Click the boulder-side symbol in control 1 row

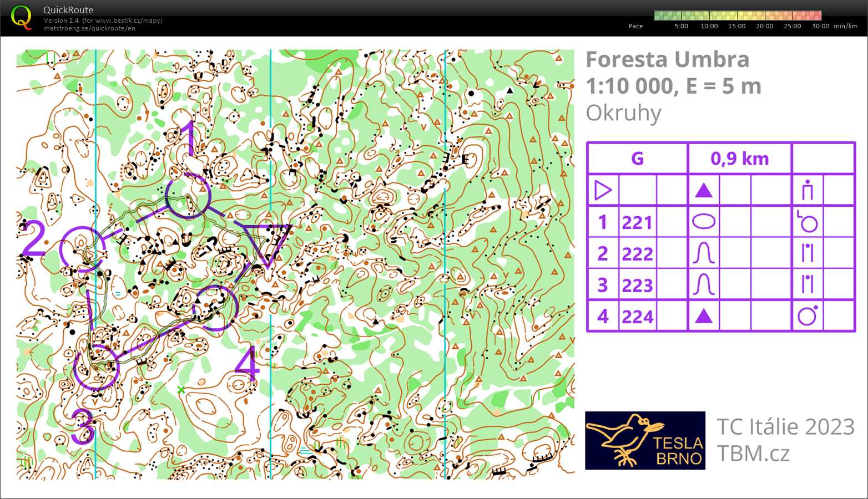pos(808,222)
